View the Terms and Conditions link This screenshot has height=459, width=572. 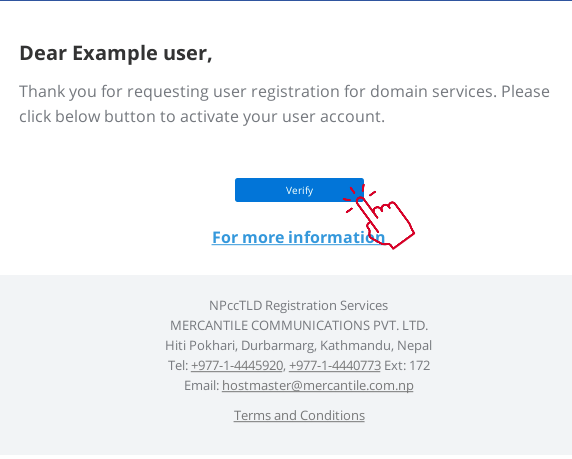click(x=299, y=416)
